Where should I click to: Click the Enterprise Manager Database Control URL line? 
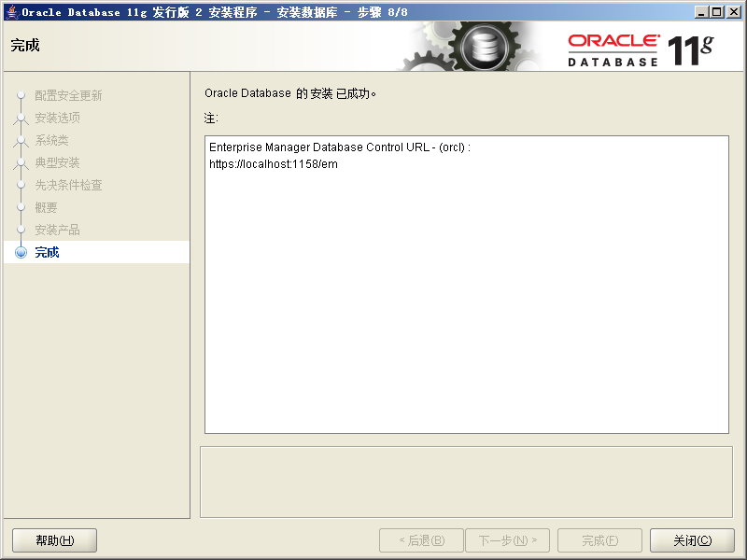click(340, 147)
